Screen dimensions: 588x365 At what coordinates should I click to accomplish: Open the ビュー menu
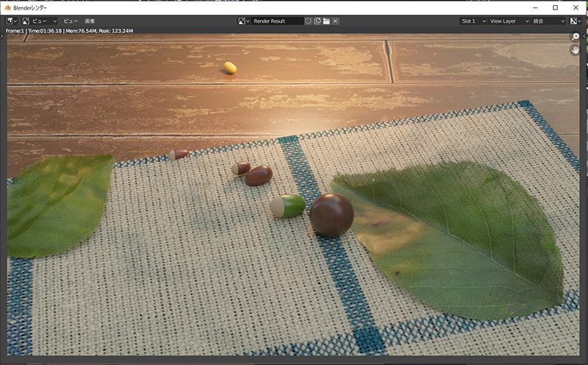point(71,21)
